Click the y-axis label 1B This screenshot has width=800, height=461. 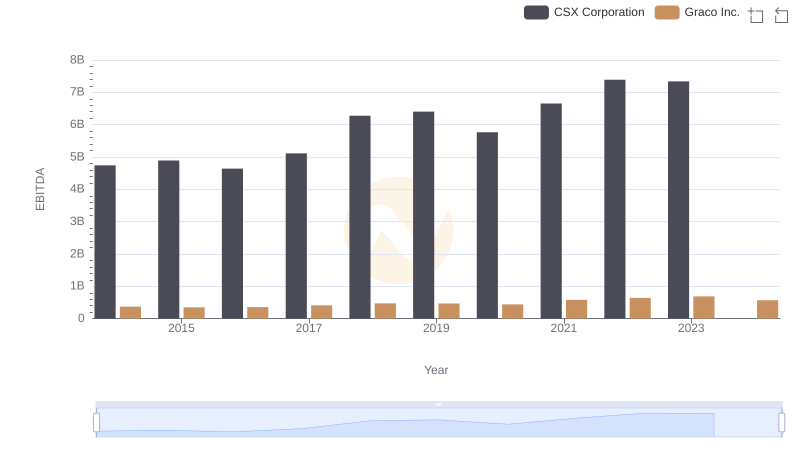(77, 286)
